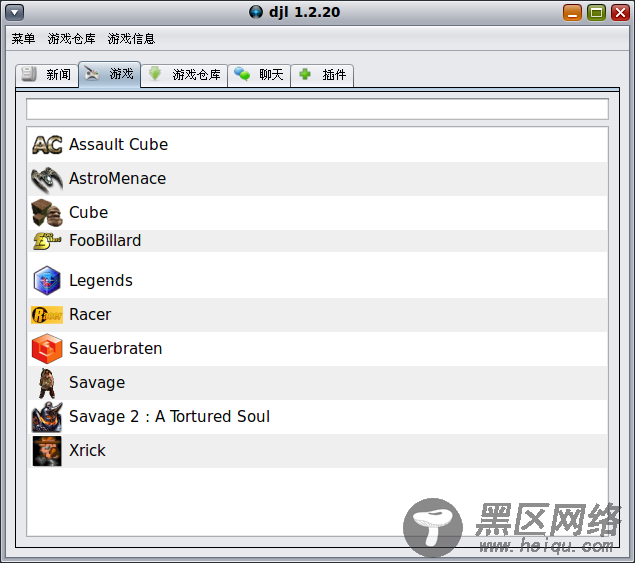The width and height of the screenshot is (635, 563).
Task: Focus the game search input field
Action: pos(318,109)
